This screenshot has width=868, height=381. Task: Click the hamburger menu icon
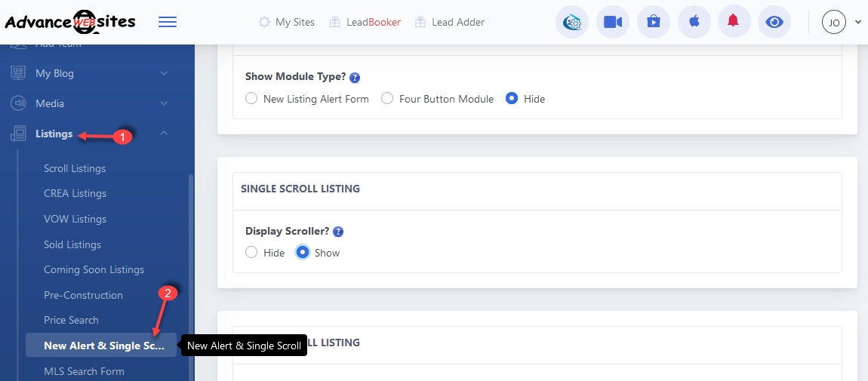pos(168,22)
